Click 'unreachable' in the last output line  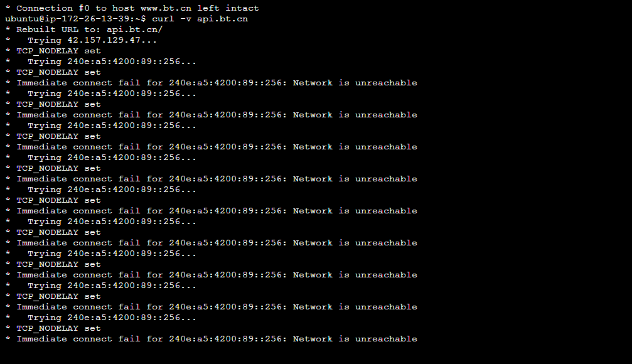pos(386,339)
